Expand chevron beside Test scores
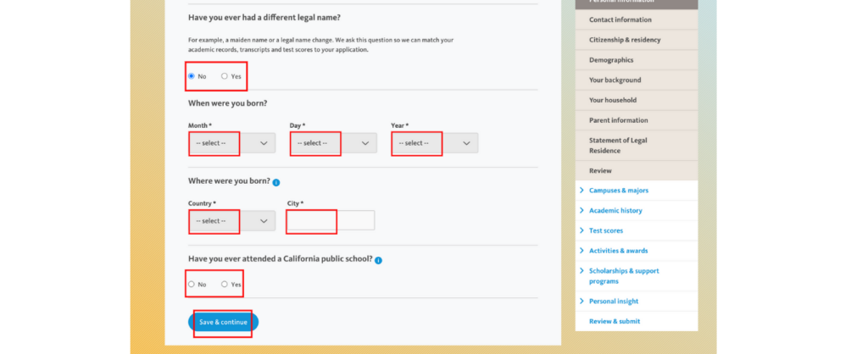 (581, 230)
